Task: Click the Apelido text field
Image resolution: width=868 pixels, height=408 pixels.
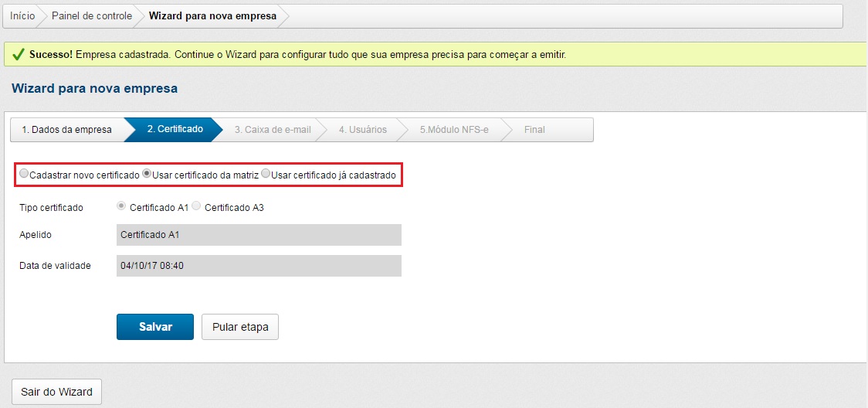Action: click(259, 235)
